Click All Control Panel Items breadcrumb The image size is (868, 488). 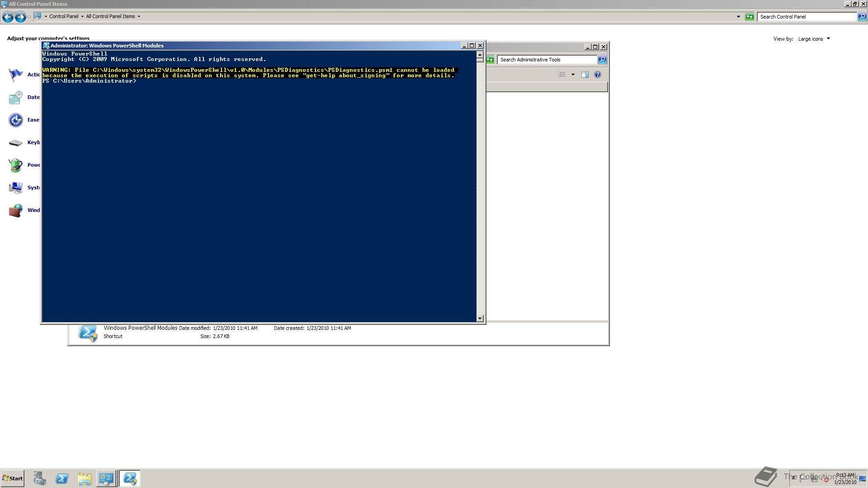(x=110, y=16)
